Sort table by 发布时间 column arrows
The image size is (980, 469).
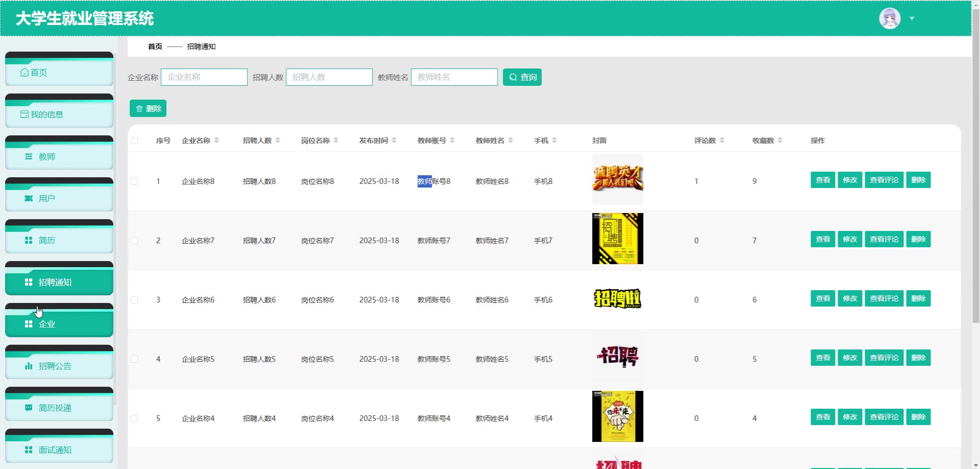394,140
